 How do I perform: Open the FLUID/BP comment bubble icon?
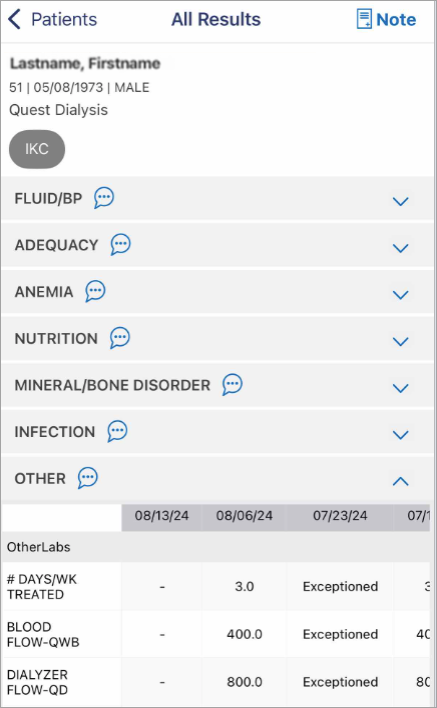pos(104,198)
